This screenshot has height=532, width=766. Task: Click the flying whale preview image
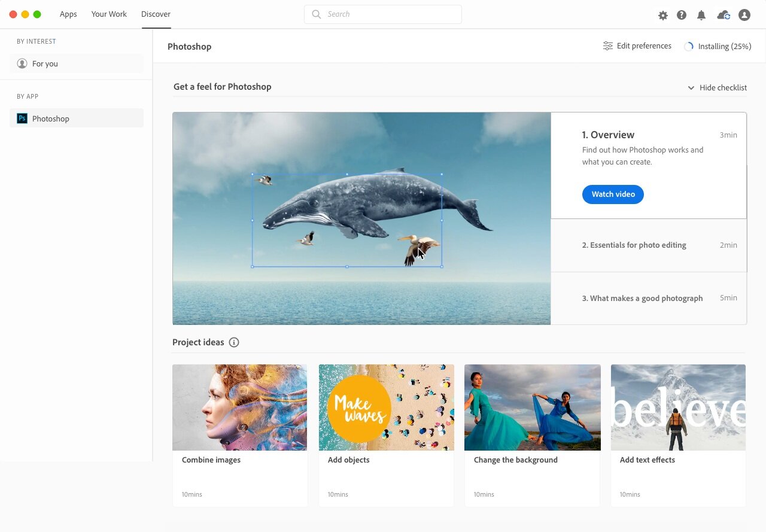(x=361, y=218)
